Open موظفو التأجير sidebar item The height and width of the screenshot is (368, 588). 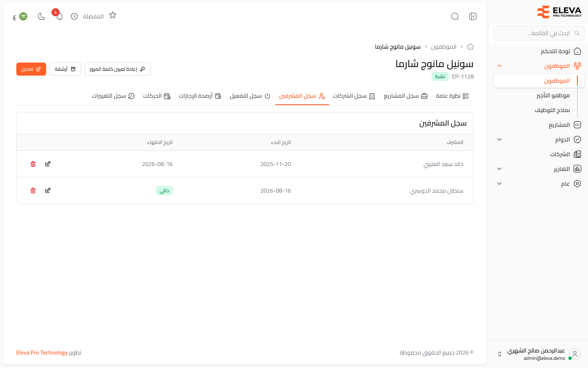pyautogui.click(x=539, y=95)
